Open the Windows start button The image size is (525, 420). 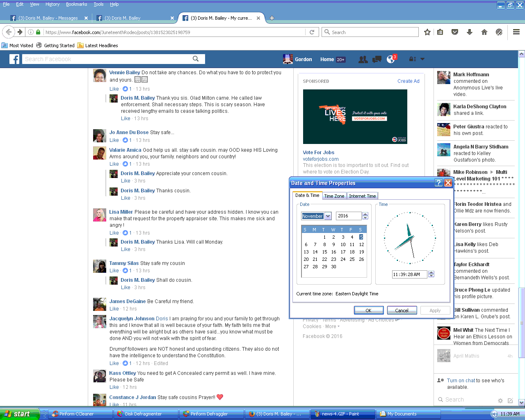click(x=19, y=414)
